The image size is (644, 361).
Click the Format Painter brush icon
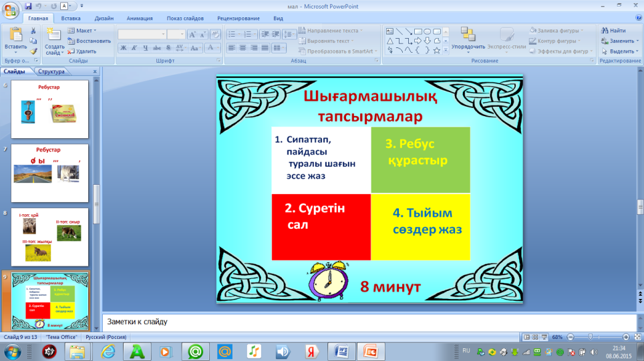click(33, 51)
